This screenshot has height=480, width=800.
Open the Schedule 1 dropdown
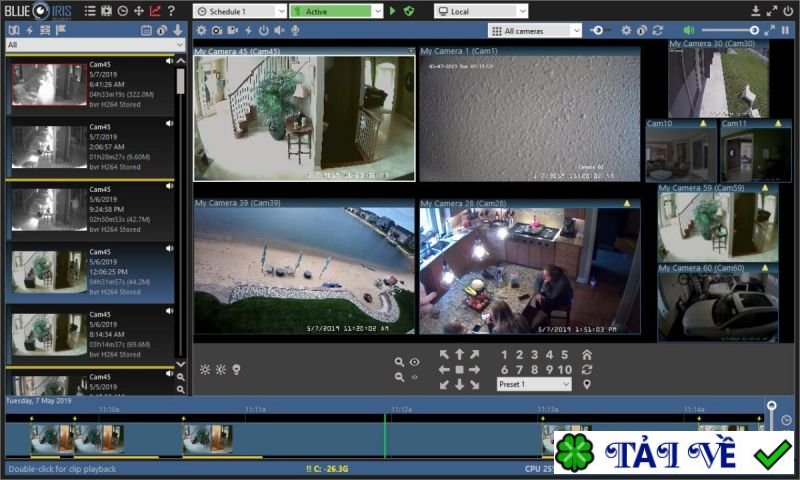241,11
